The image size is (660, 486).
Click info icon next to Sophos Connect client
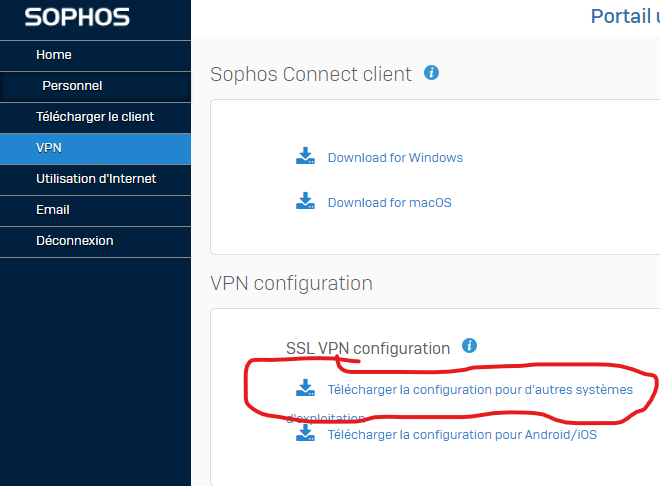(x=431, y=73)
